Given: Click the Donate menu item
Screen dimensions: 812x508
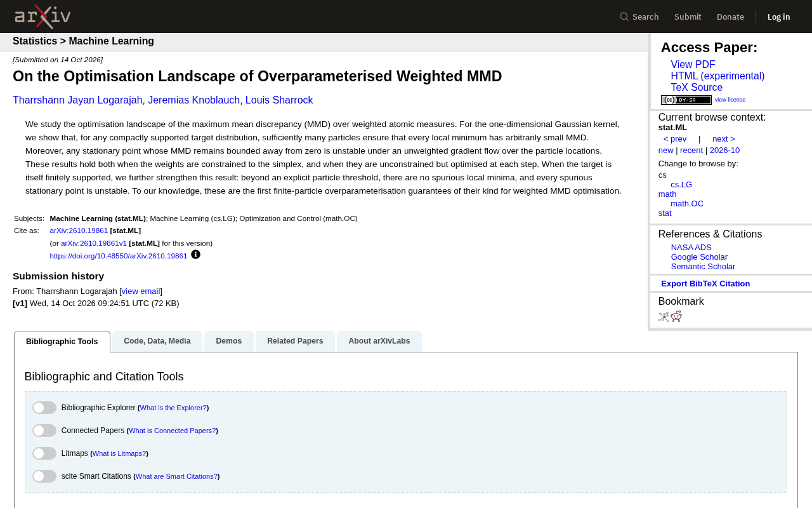Looking at the screenshot, I should pos(730,17).
